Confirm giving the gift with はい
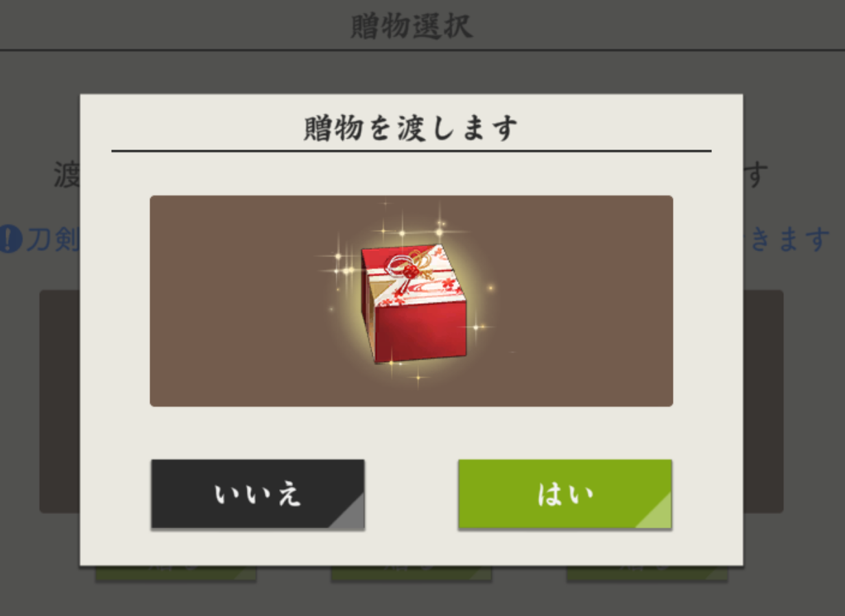The width and height of the screenshot is (845, 616). tap(564, 494)
